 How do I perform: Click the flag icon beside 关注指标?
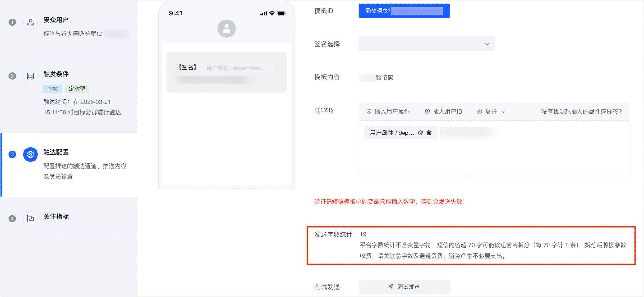pos(30,219)
